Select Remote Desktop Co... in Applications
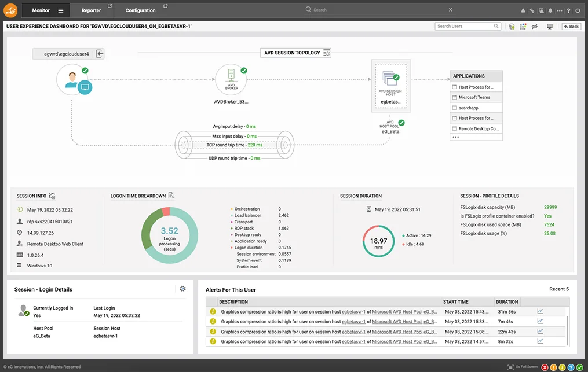This screenshot has width=588, height=372. [x=476, y=128]
